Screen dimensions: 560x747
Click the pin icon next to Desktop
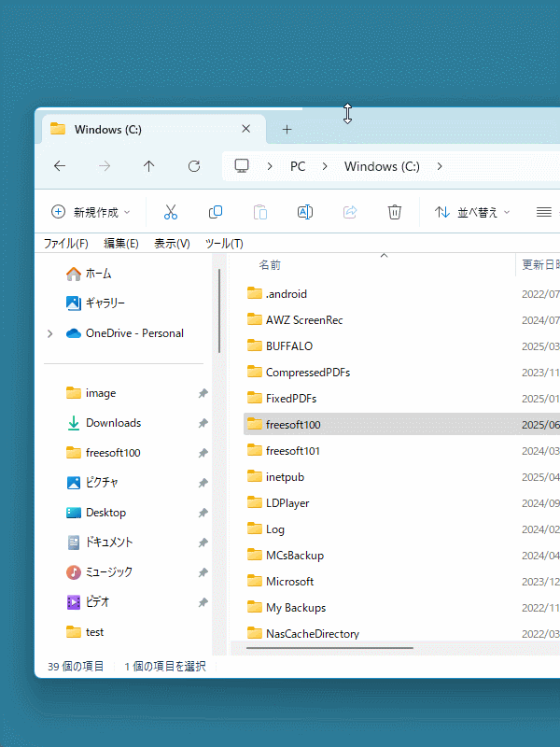pos(203,513)
